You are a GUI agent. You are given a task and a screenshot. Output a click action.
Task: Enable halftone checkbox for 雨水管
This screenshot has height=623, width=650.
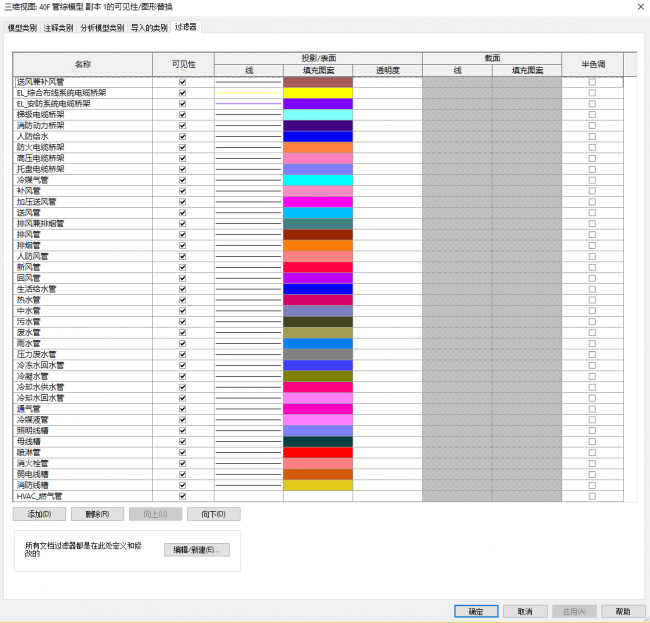coord(592,343)
